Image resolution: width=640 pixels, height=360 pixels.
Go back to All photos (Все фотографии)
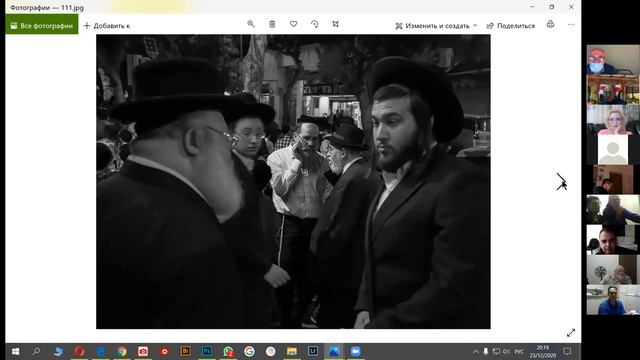(42, 26)
